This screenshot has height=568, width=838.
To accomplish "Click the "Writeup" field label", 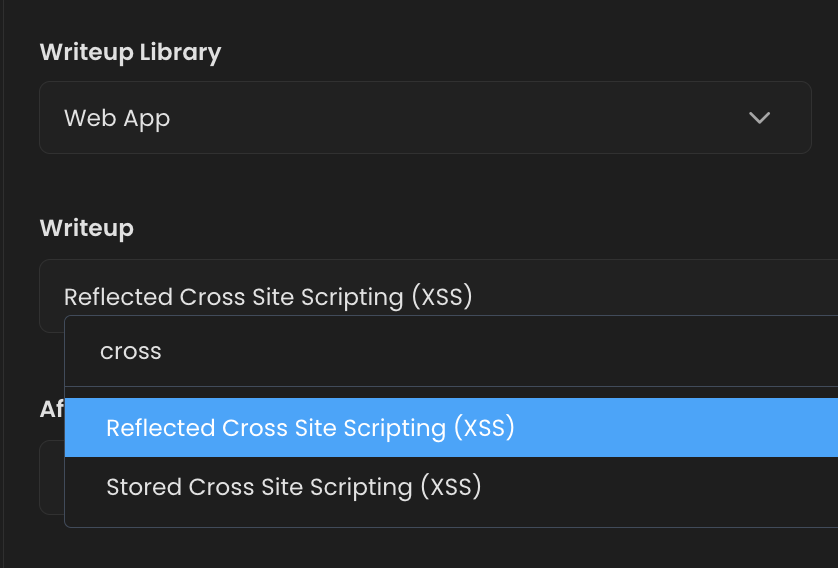I will coord(86,228).
